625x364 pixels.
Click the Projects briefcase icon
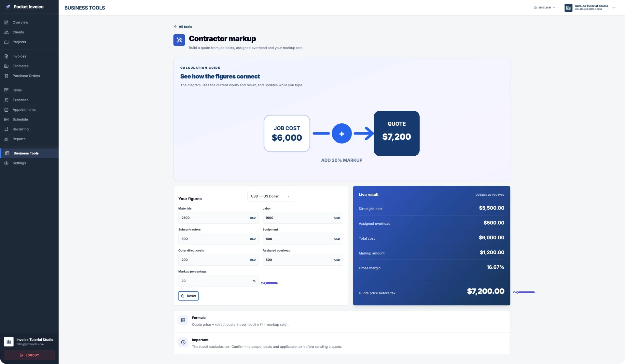click(6, 42)
